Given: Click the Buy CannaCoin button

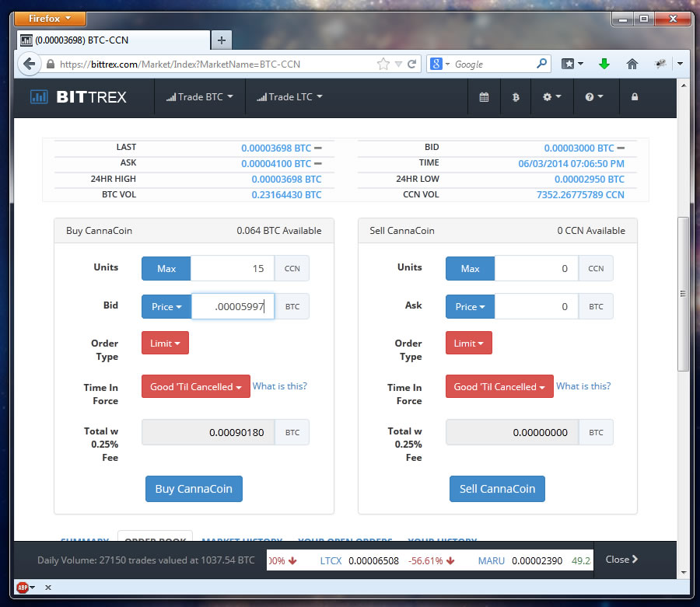Looking at the screenshot, I should [x=194, y=489].
